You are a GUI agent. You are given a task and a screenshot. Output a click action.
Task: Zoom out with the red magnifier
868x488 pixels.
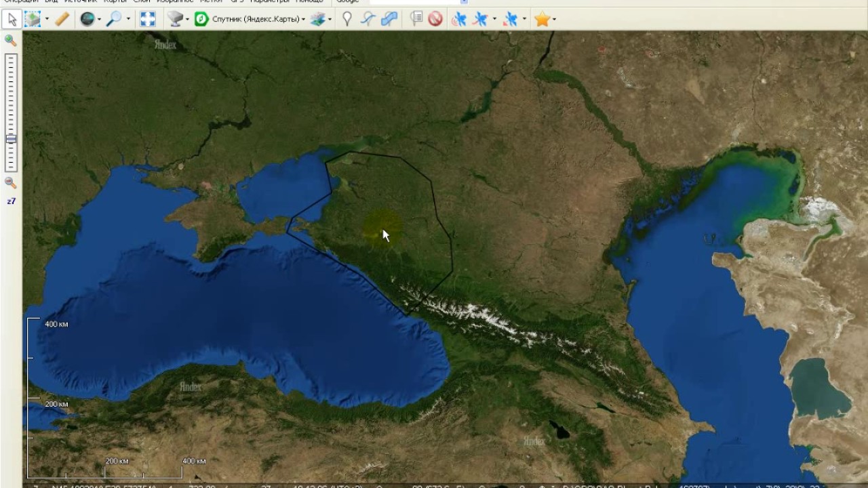[11, 183]
